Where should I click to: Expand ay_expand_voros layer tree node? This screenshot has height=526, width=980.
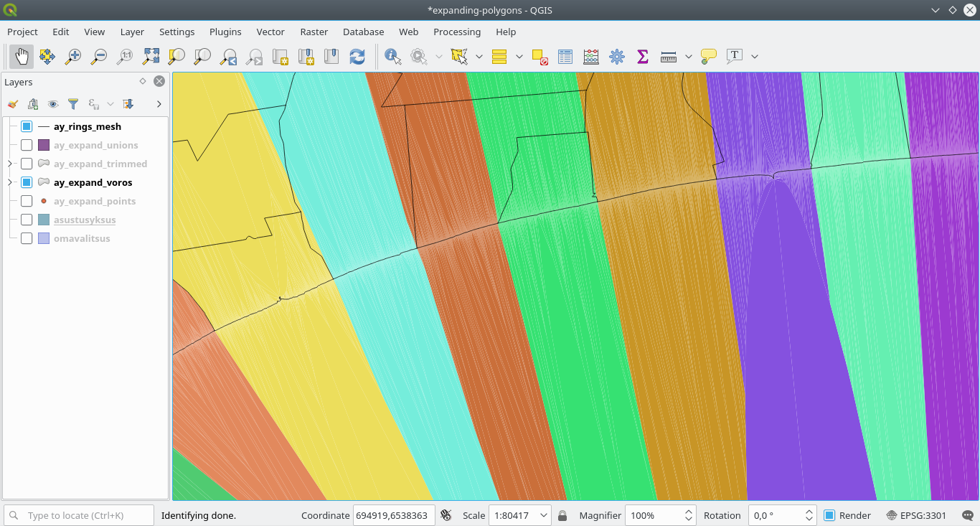pyautogui.click(x=10, y=182)
